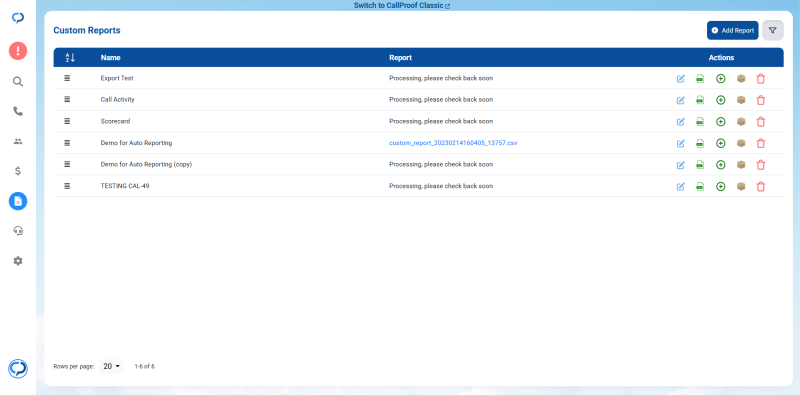Export CSV for Demo for Auto Reporting
This screenshot has width=800, height=396.
(x=700, y=143)
